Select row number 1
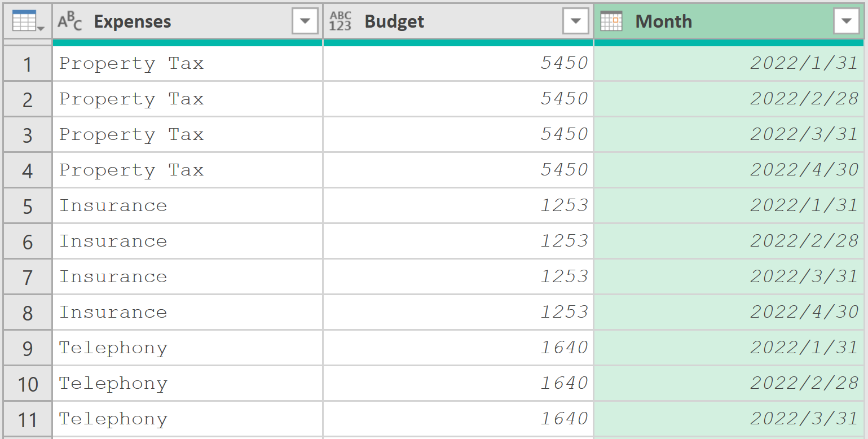The image size is (868, 439). coord(28,64)
